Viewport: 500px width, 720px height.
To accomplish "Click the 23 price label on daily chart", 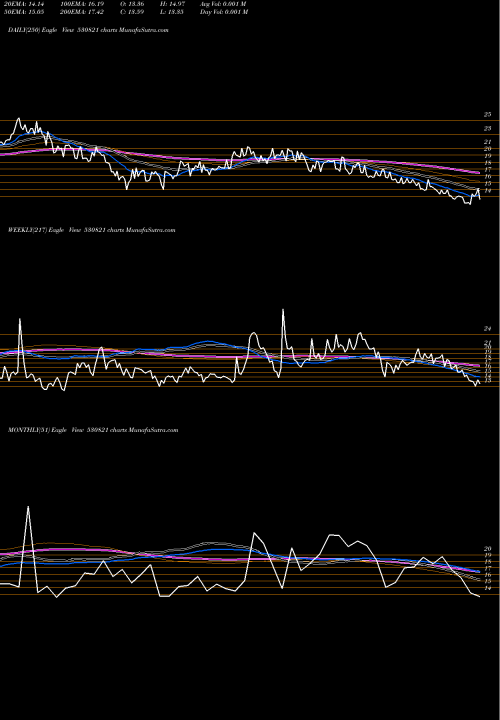I will (x=487, y=128).
